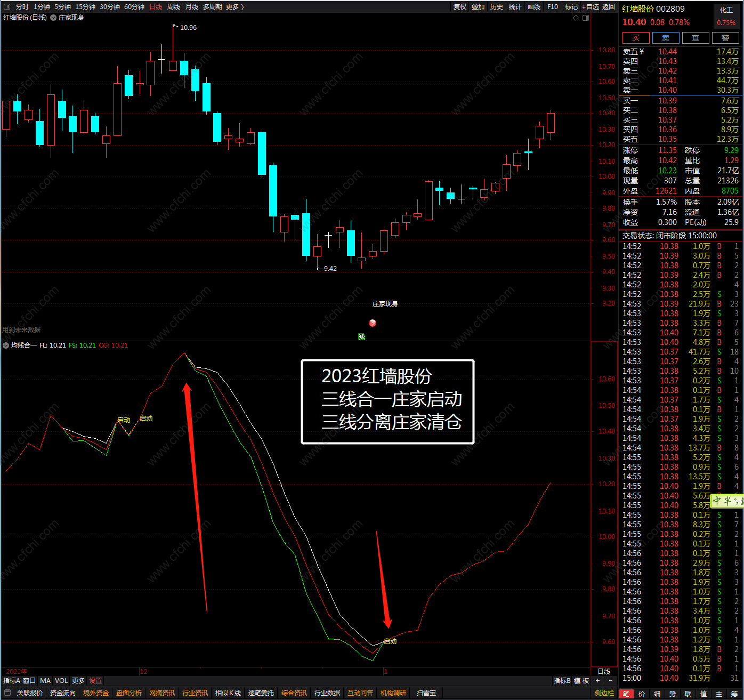Image resolution: width=744 pixels, height=700 pixels.
Task: Click the 标记 mark button
Action: pos(571,7)
